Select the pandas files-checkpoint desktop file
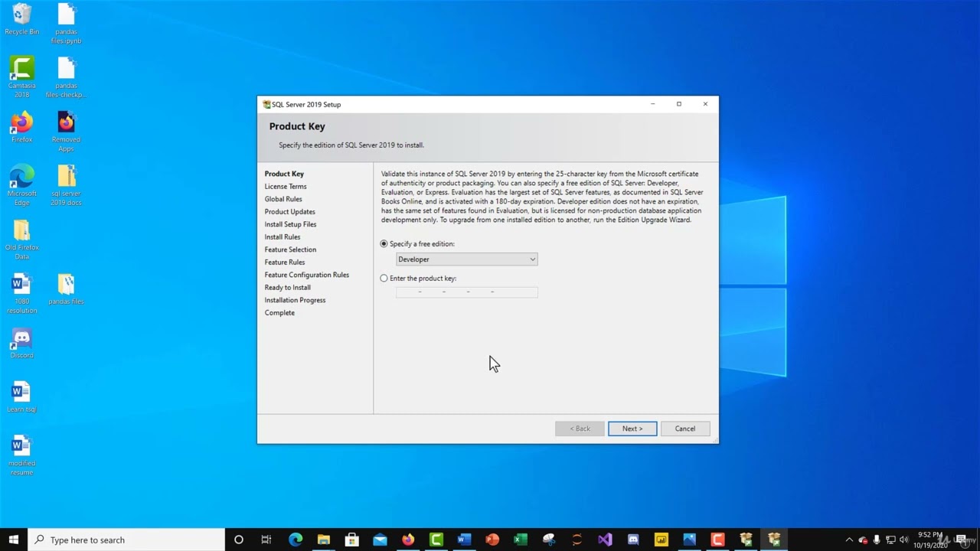980x551 pixels. pyautogui.click(x=67, y=77)
